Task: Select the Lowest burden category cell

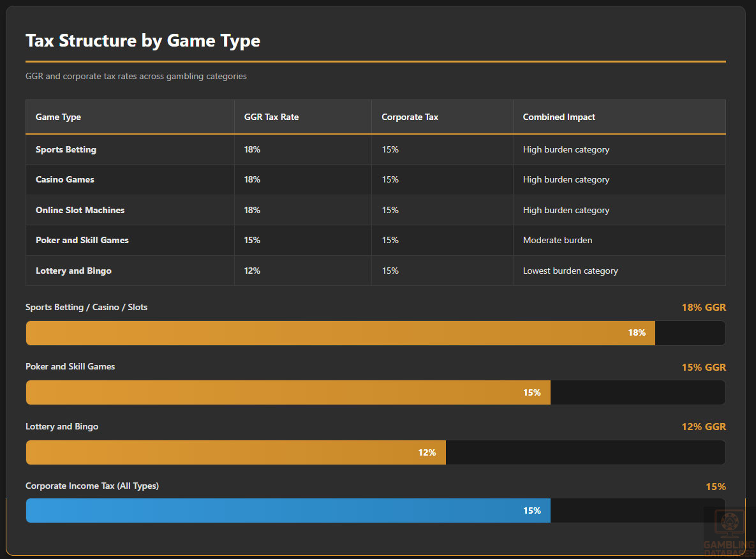Action: click(570, 271)
